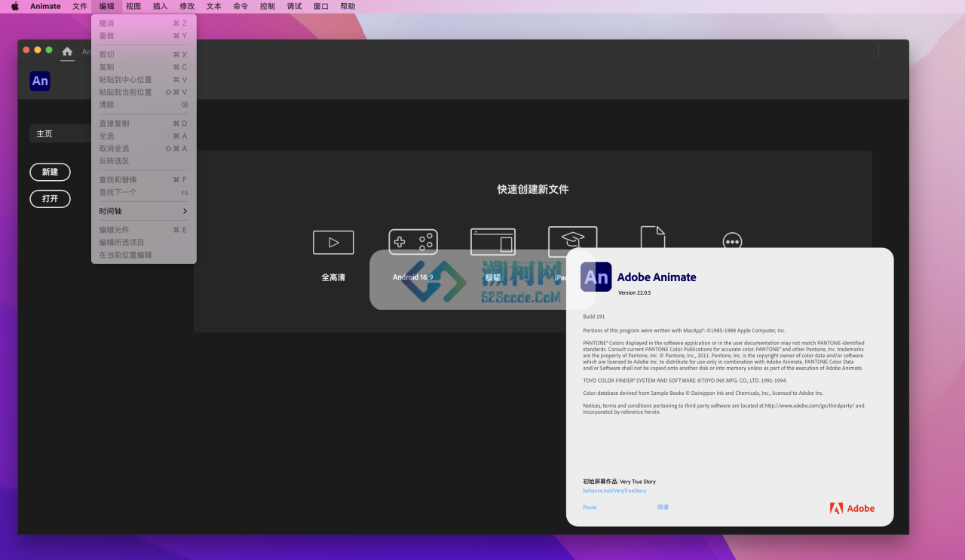Click Pause in the About dialog
The width and height of the screenshot is (965, 560).
(x=590, y=507)
